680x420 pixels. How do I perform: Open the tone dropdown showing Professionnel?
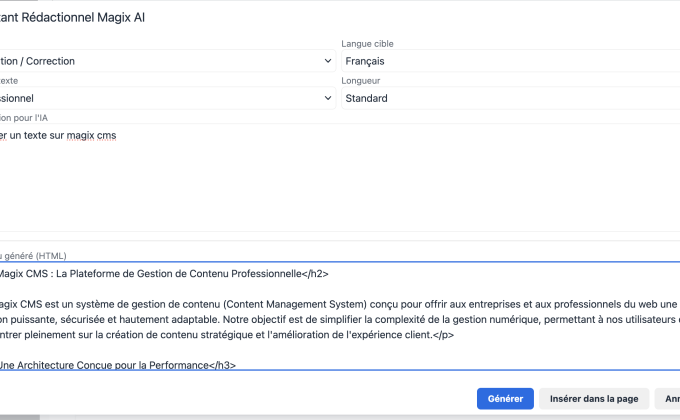coord(167,98)
